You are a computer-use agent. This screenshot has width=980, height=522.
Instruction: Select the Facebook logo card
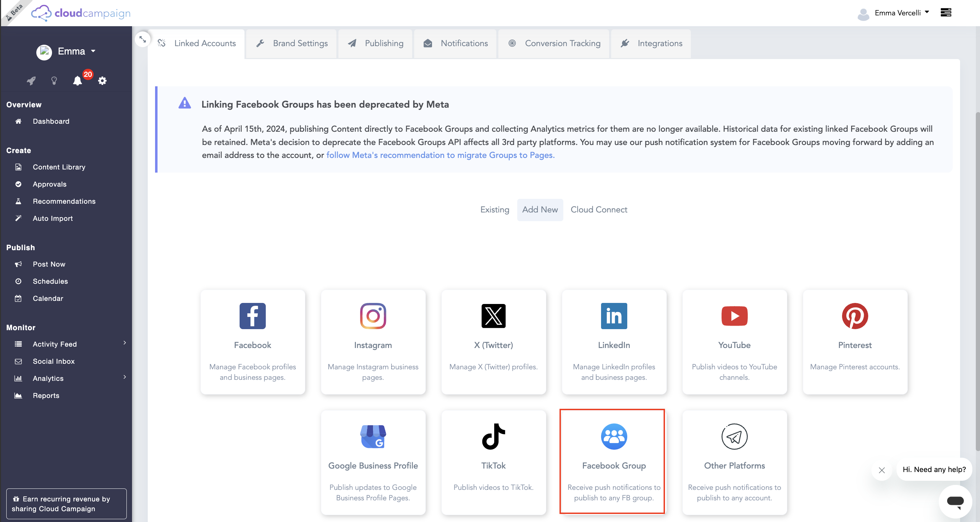coord(253,342)
